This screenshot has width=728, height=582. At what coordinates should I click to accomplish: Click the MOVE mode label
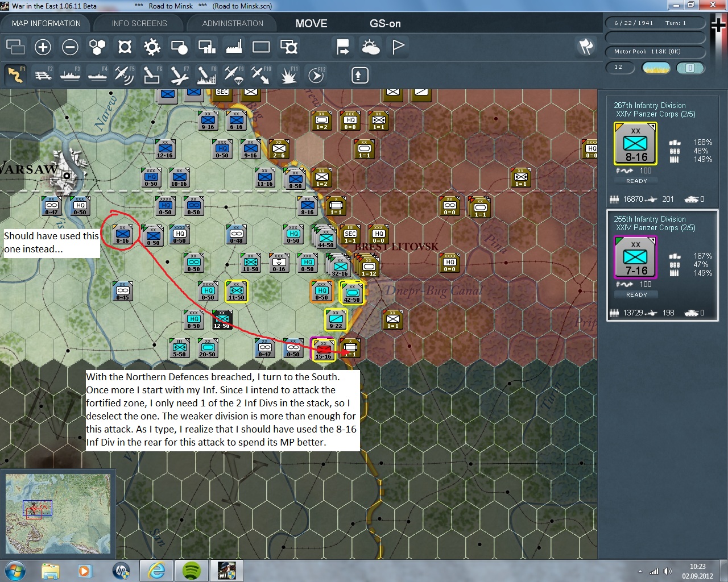(x=312, y=23)
